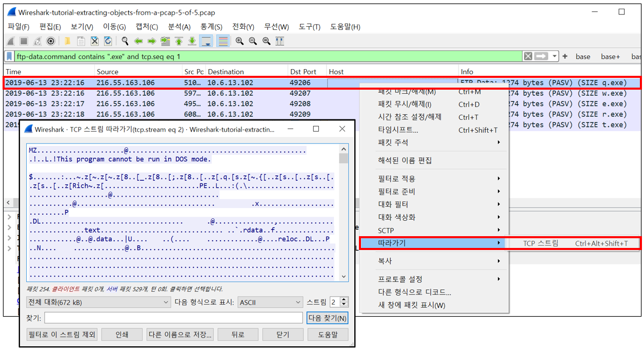The image size is (644, 354).
Task: Open the 도움말(H) menu
Action: 345,27
